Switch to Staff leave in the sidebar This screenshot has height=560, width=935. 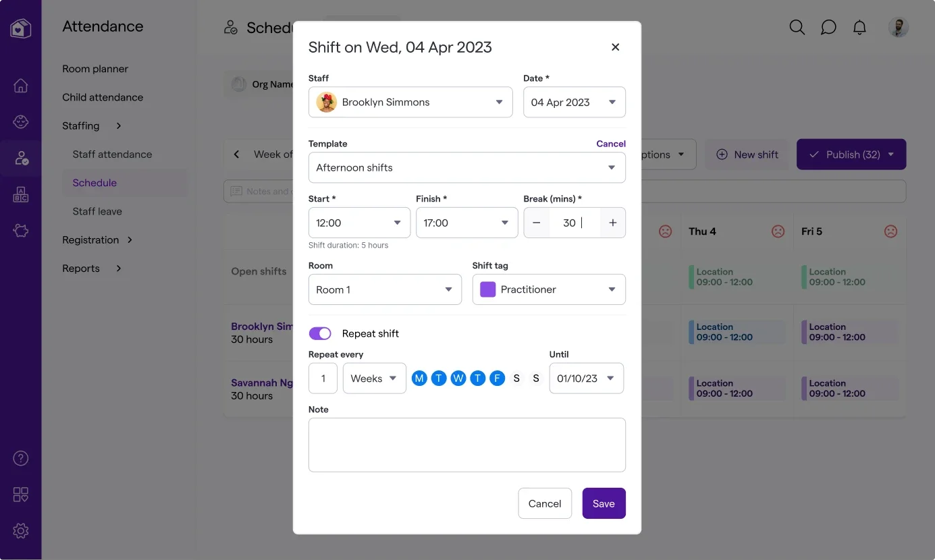[97, 211]
